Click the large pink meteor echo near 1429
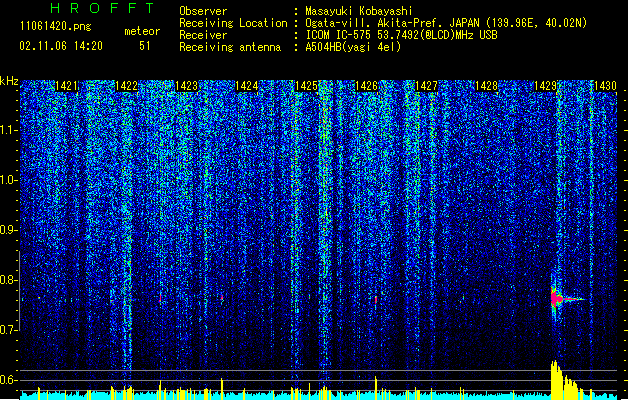The height and width of the screenshot is (400, 629). tap(557, 299)
